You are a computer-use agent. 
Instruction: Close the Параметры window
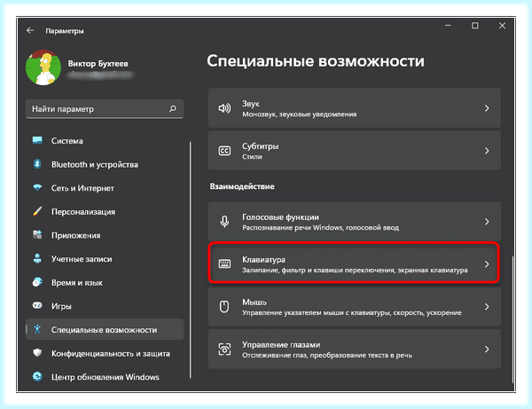[x=502, y=26]
